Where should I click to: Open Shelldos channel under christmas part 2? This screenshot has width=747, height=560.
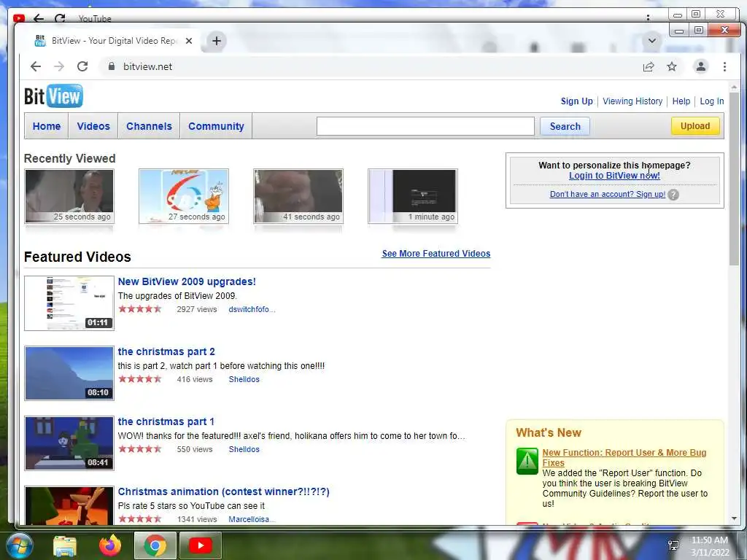(x=244, y=379)
